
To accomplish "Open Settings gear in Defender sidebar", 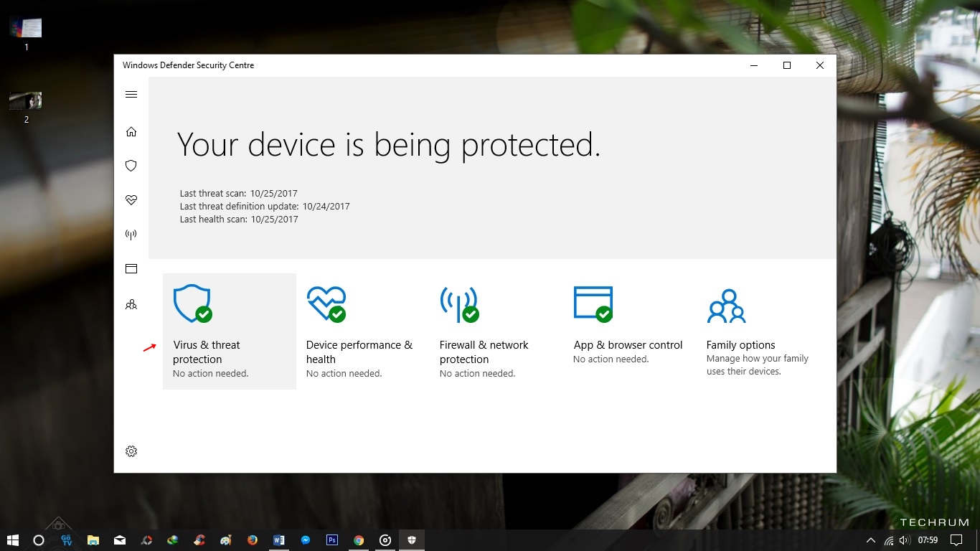I will pyautogui.click(x=131, y=451).
